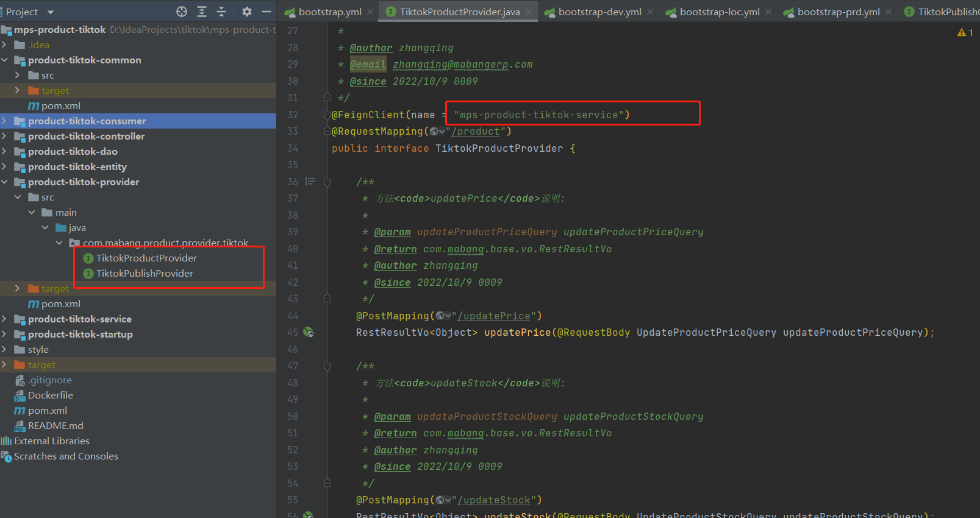980x518 pixels.
Task: Toggle fold marker at the FeignClient annotation
Action: [x=327, y=115]
